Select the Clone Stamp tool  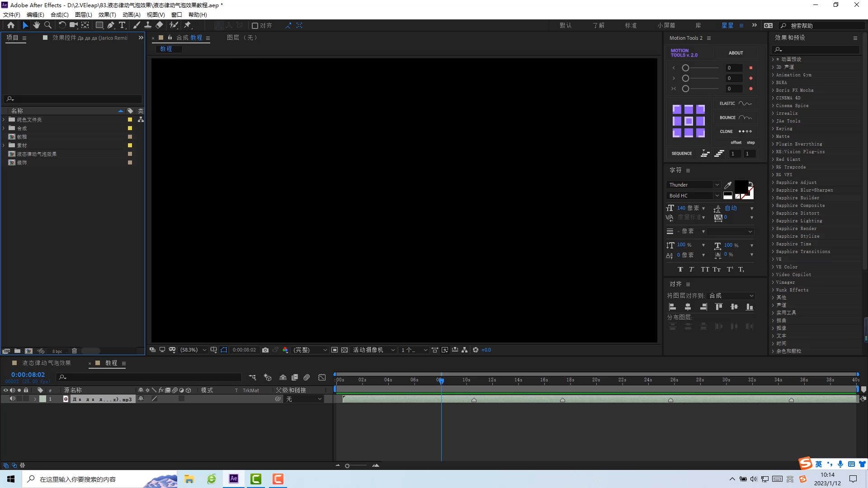click(x=148, y=25)
